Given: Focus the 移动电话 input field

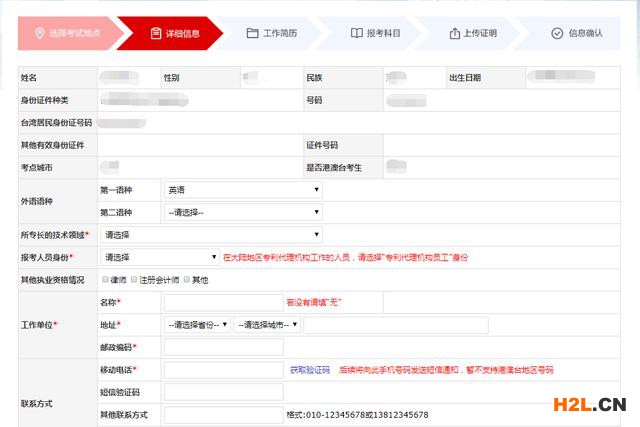Looking at the screenshot, I should point(223,370).
